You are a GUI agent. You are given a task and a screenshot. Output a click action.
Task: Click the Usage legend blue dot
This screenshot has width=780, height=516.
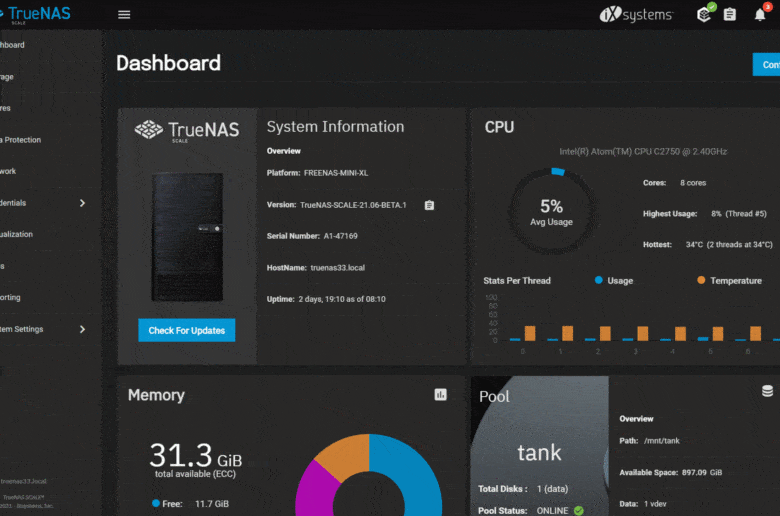click(x=598, y=280)
